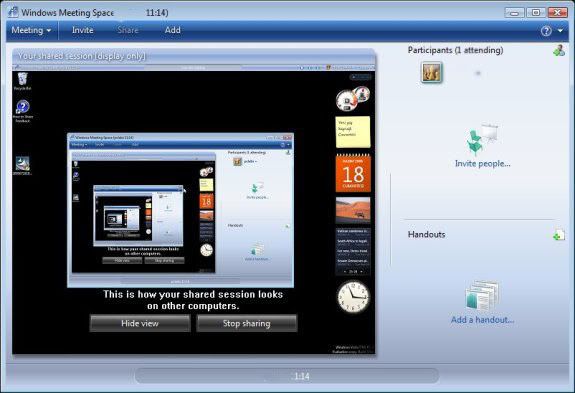Click the orange calendar gadget showing 18

coord(353,173)
